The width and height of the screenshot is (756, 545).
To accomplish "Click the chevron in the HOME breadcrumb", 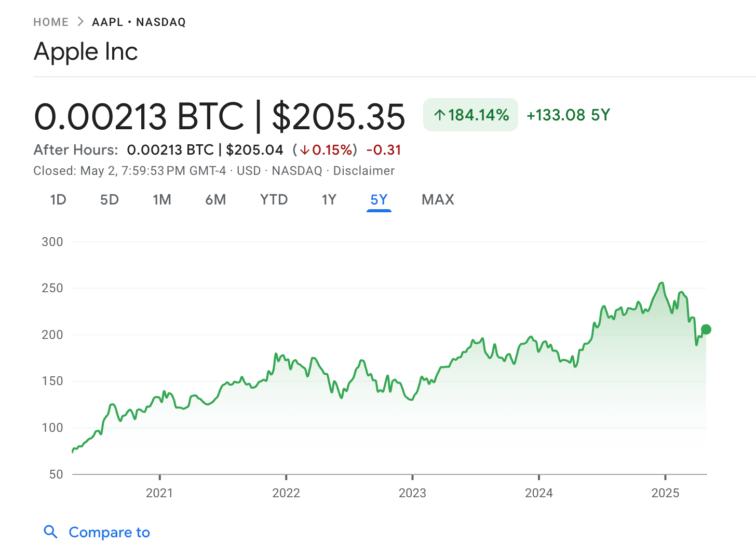I will click(x=80, y=22).
